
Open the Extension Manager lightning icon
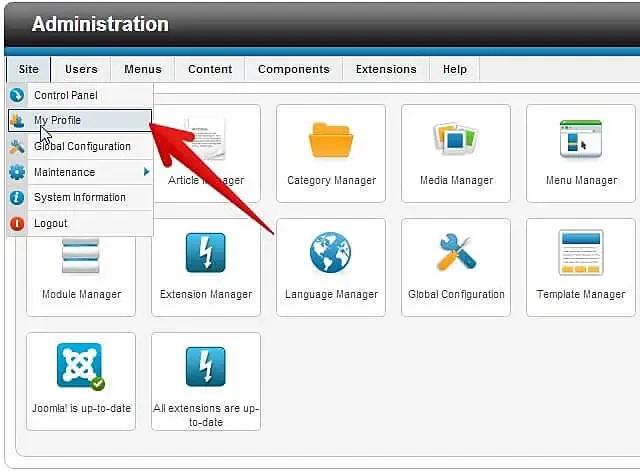point(206,253)
